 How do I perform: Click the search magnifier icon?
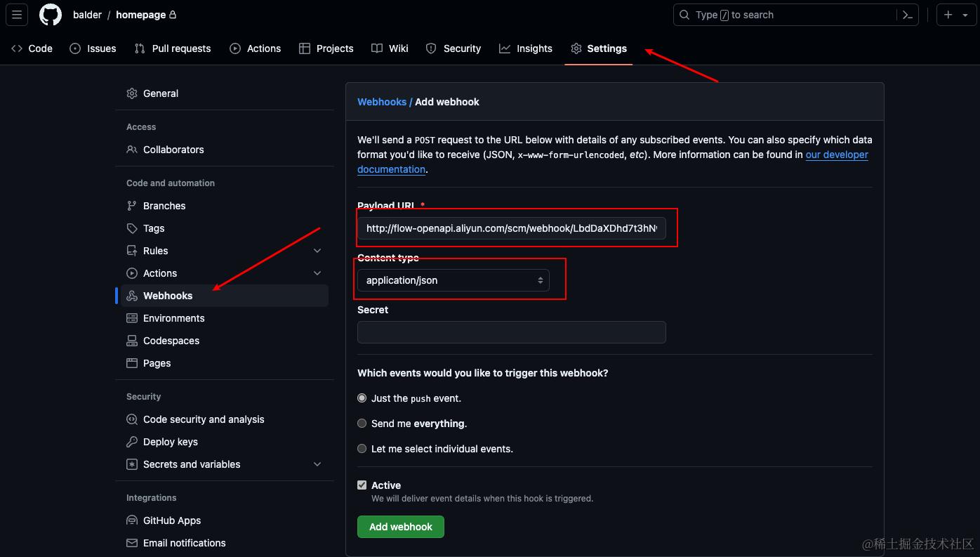tap(685, 15)
